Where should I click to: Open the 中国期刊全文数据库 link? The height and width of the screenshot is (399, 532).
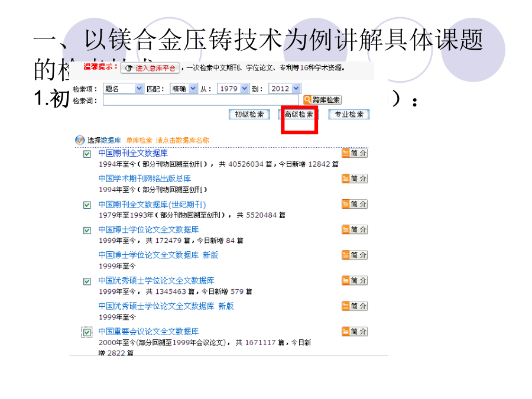(134, 153)
